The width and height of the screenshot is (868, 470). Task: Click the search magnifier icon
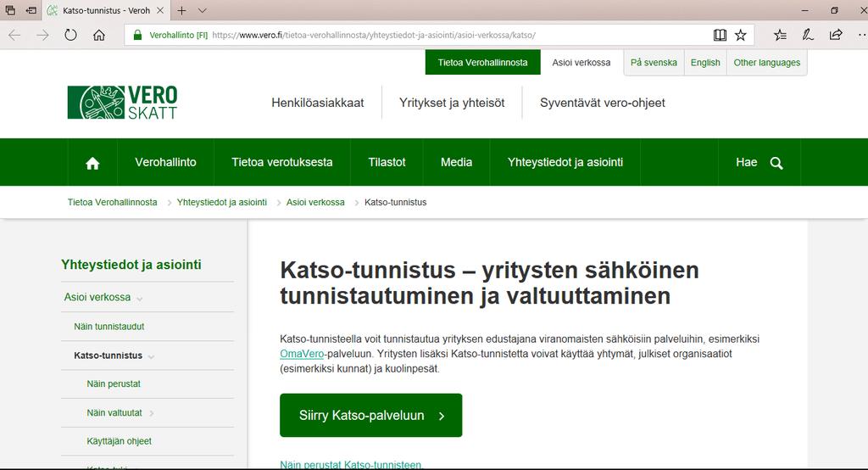point(776,163)
